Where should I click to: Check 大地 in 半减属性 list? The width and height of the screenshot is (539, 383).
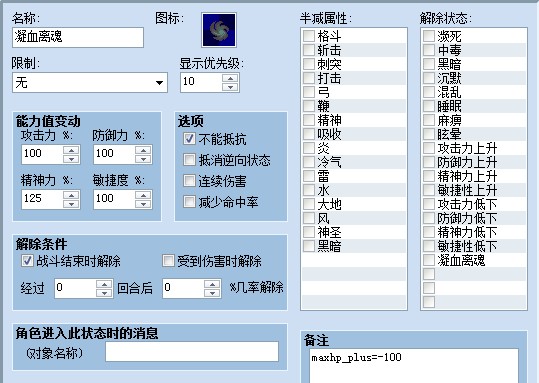pyautogui.click(x=309, y=204)
